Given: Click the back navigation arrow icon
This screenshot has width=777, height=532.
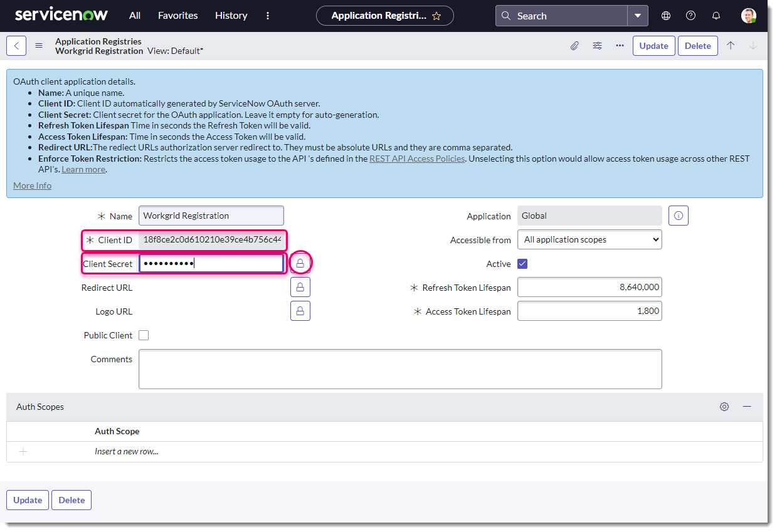Looking at the screenshot, I should 16,45.
